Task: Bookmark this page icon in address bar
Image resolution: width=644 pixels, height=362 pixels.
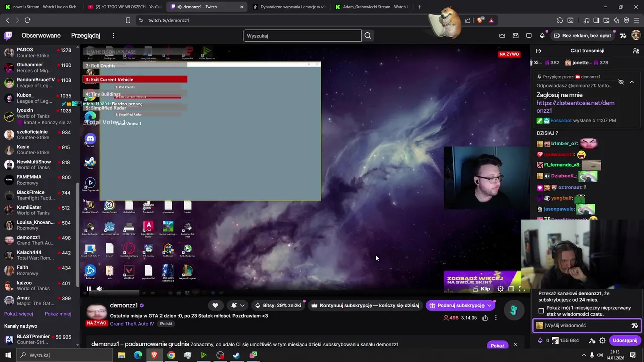Action: (x=128, y=20)
